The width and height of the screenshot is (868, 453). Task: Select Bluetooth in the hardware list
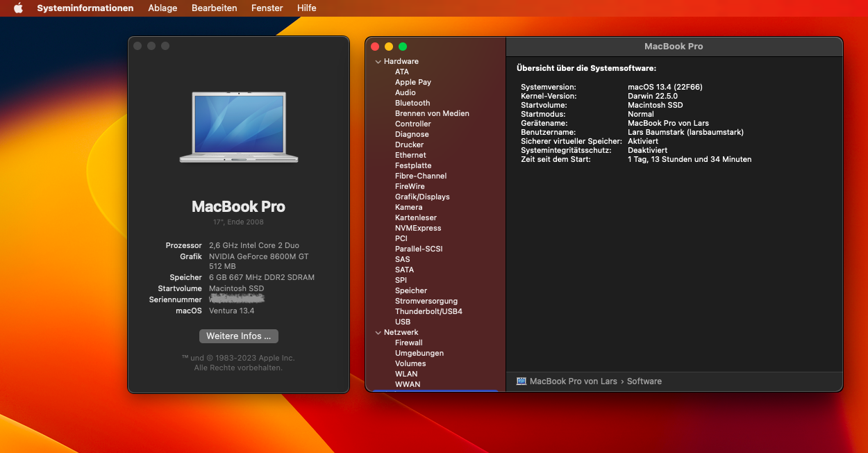[412, 103]
